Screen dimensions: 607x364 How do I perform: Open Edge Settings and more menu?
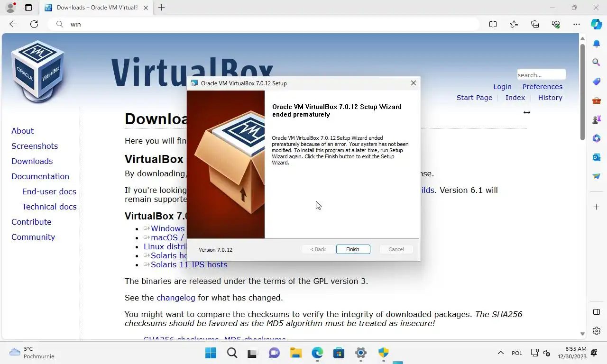577,24
